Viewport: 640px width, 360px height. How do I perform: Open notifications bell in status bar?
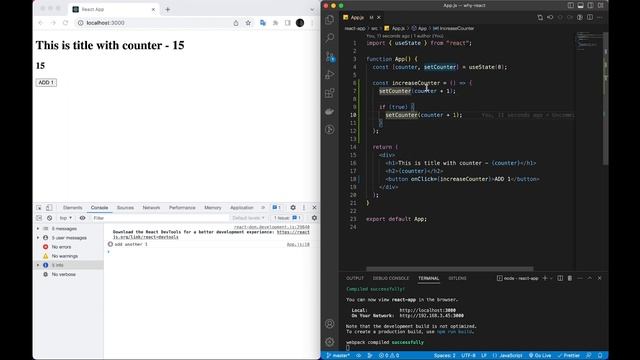pos(600,356)
